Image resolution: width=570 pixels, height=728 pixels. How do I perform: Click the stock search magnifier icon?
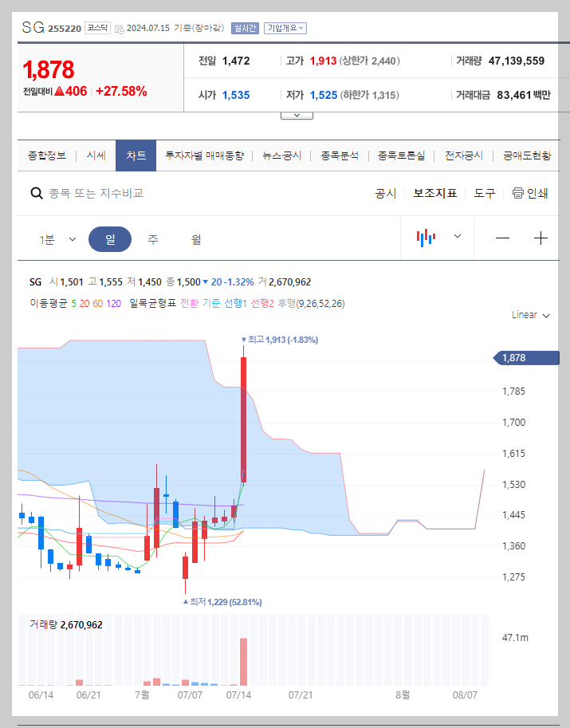37,193
